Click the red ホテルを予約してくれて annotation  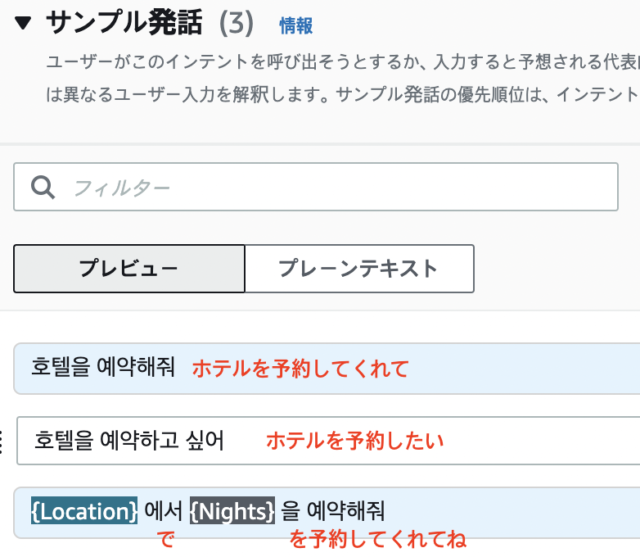point(300,368)
